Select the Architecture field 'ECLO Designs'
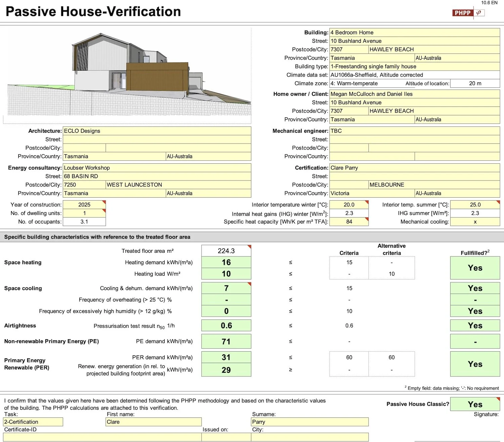 (x=157, y=131)
